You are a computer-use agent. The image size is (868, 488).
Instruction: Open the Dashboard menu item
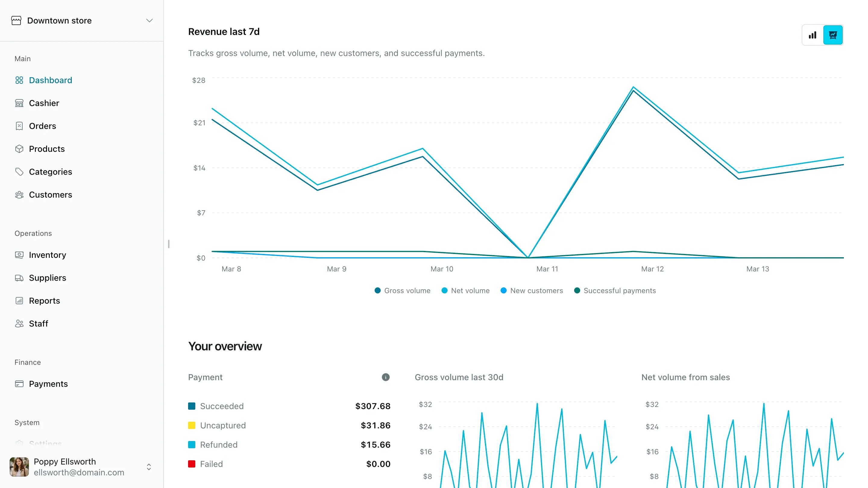click(x=51, y=80)
